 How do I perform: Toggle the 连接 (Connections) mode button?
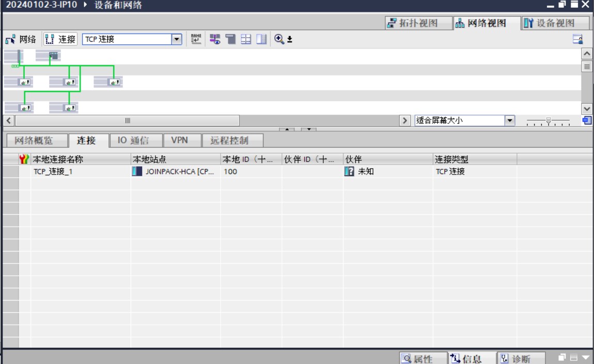coord(60,39)
